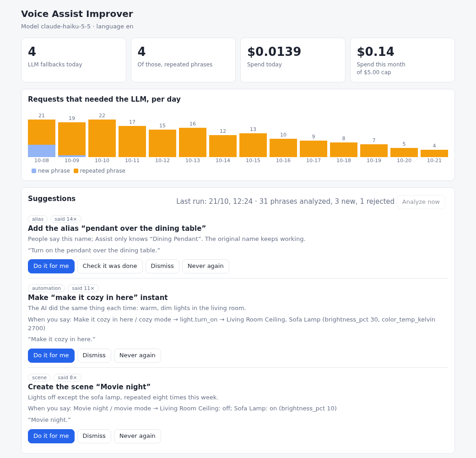The width and height of the screenshot is (476, 458).
Task: Click the scene tag chip
Action: tap(39, 377)
